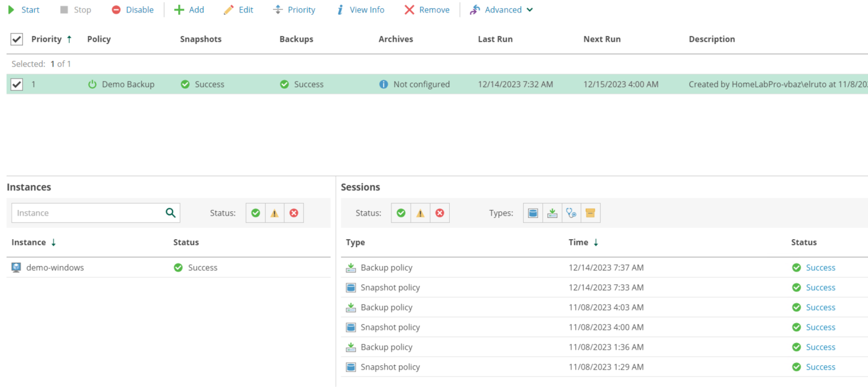Filter sessions by backup type icon
868x387 pixels.
[552, 213]
